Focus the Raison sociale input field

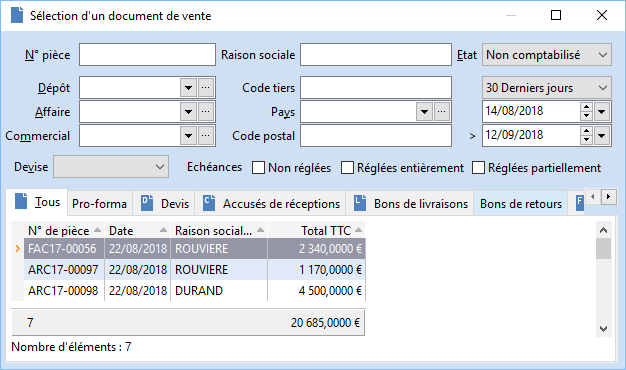tap(376, 55)
